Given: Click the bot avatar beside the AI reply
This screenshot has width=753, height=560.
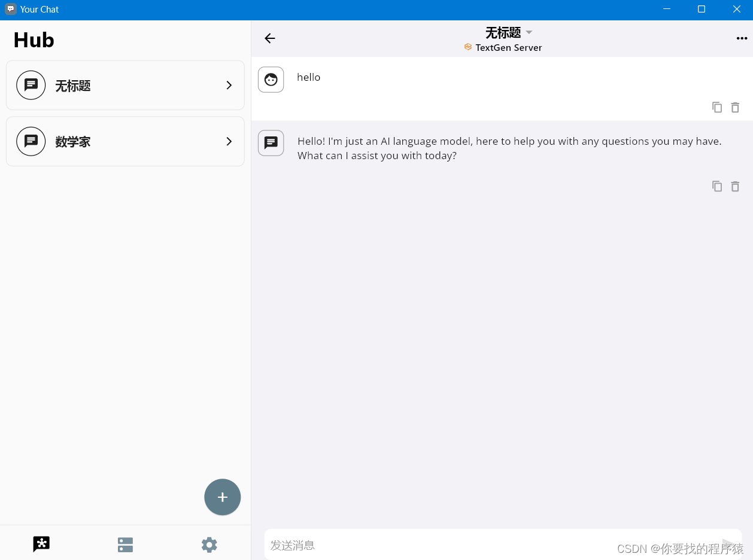Looking at the screenshot, I should [x=271, y=143].
